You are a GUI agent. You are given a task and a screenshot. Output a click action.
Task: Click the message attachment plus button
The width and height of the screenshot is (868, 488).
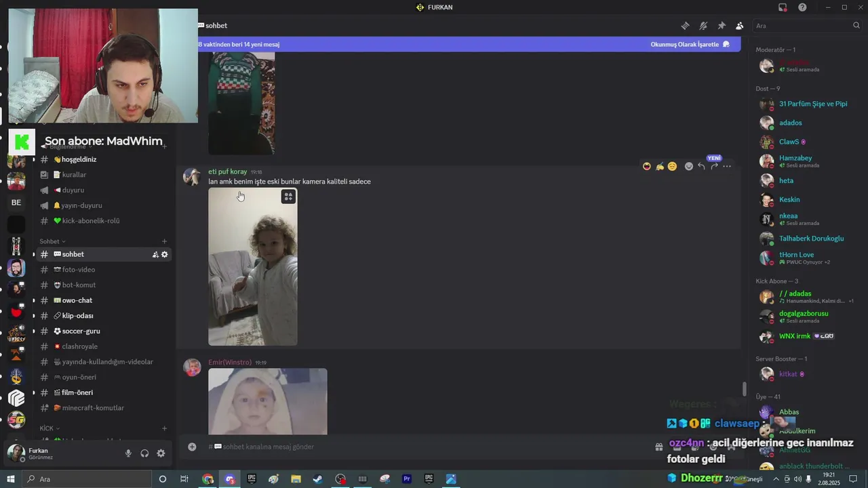point(192,447)
